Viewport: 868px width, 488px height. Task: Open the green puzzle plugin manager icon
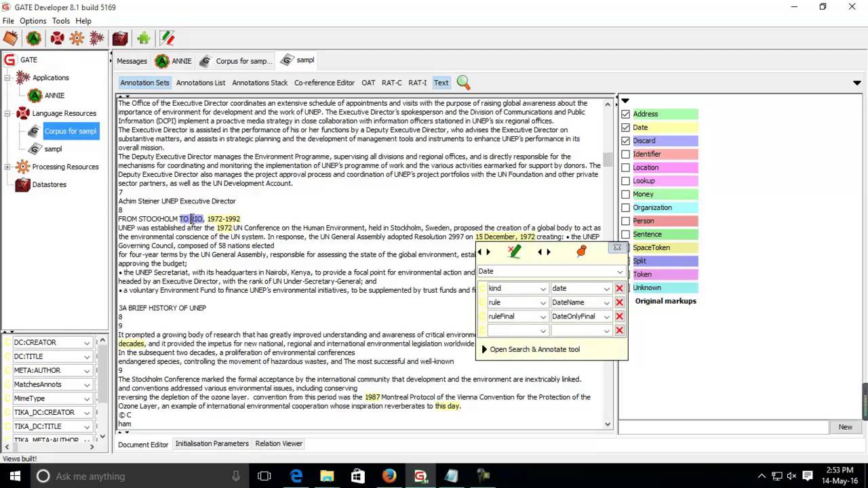click(x=143, y=38)
